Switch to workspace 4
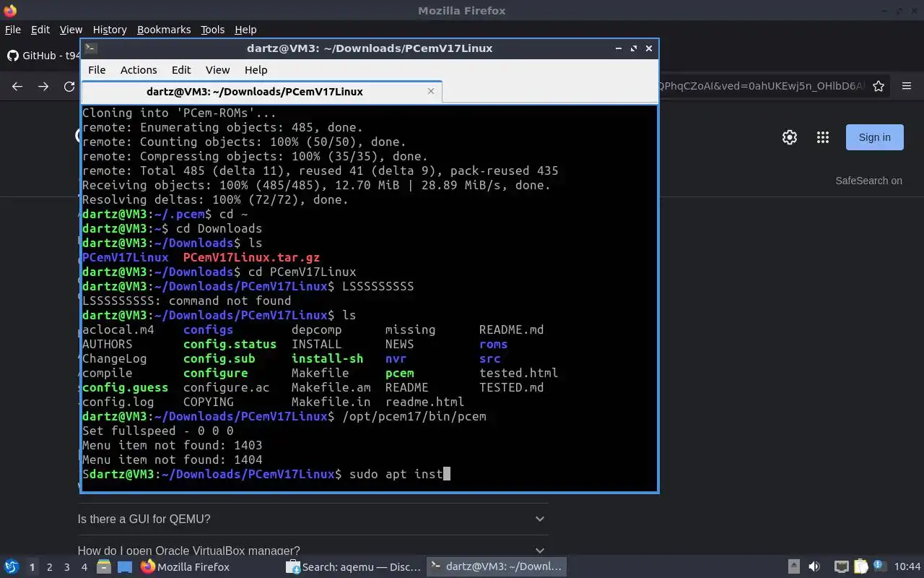 (84, 567)
